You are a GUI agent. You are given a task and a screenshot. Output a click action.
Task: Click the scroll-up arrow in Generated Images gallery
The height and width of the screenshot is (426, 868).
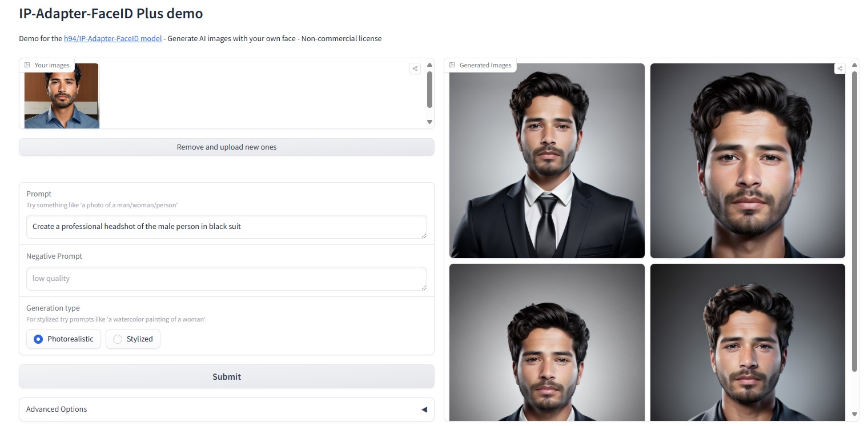pyautogui.click(x=854, y=64)
